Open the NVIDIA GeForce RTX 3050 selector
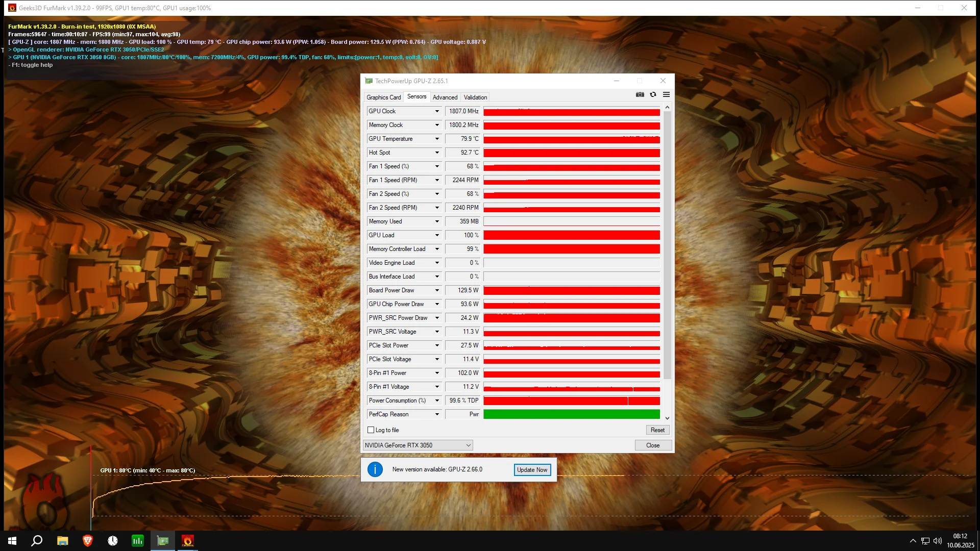This screenshot has width=980, height=551. [418, 445]
